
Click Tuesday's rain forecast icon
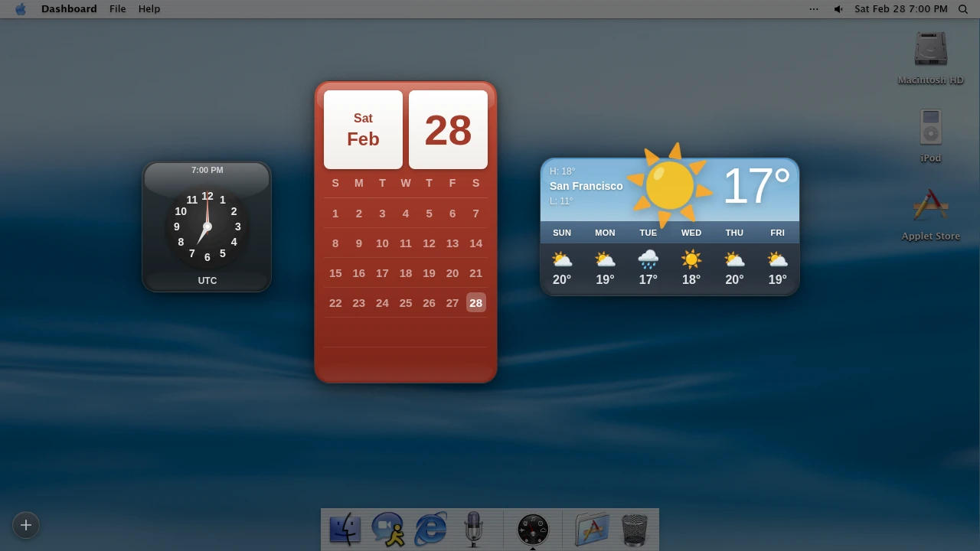pyautogui.click(x=648, y=259)
